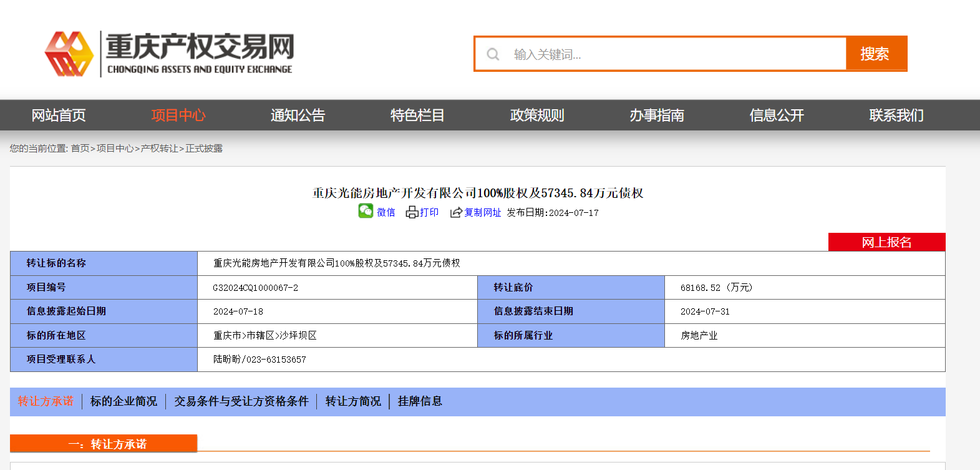Image resolution: width=980 pixels, height=470 pixels.
Task: Switch to 转让方简况 tab
Action: pyautogui.click(x=353, y=401)
